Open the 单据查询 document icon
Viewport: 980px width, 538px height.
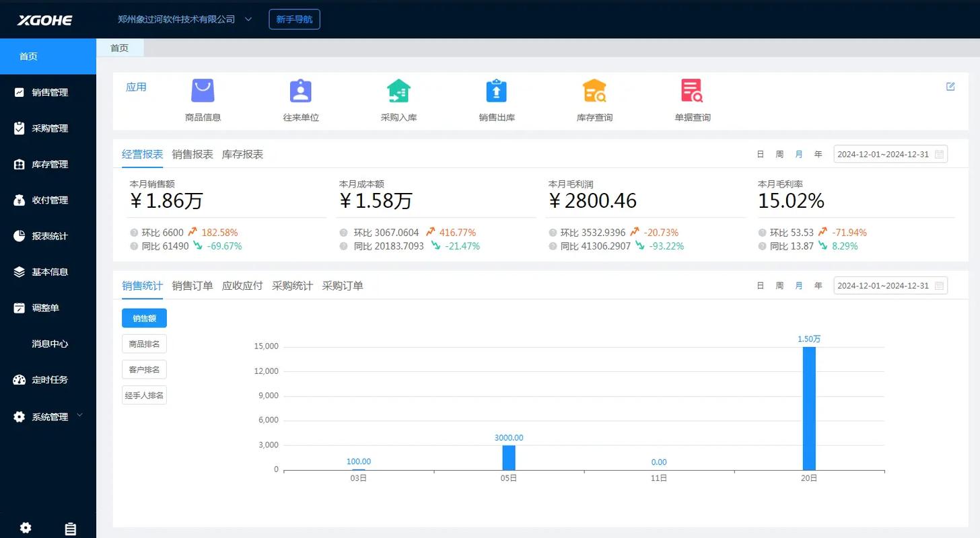[692, 91]
